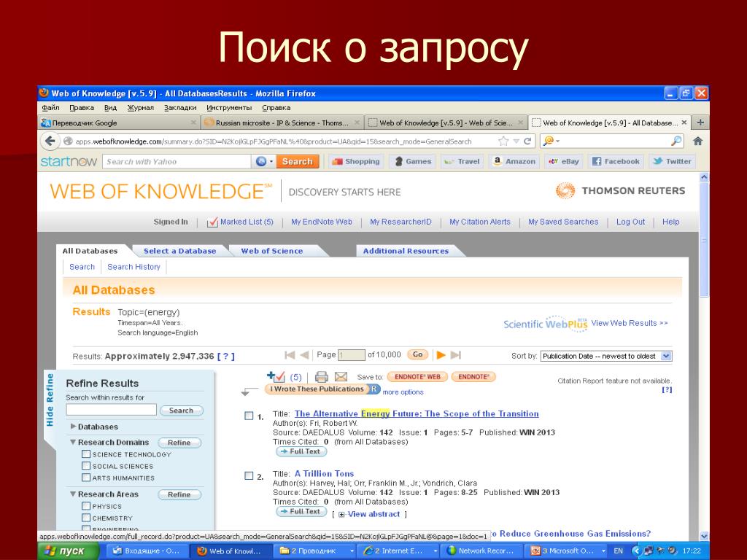The width and height of the screenshot is (747, 560).
Task: Open the Twitter toolbar shortcut
Action: (x=672, y=161)
